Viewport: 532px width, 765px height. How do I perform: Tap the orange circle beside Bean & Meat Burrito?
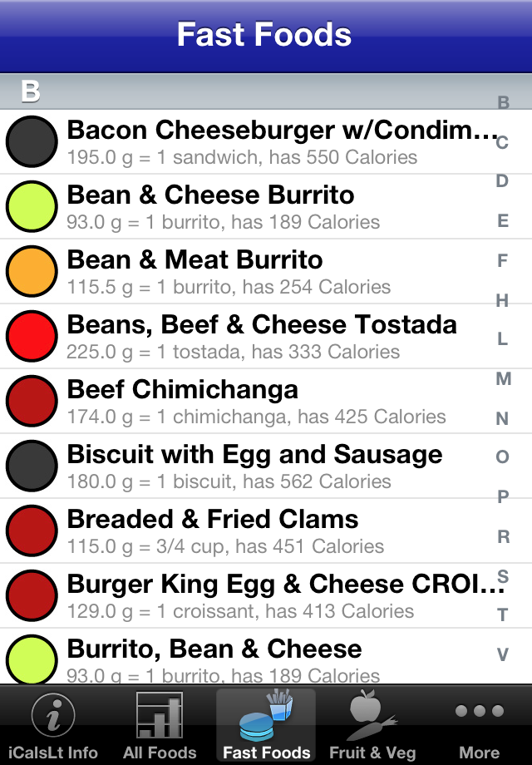32,271
